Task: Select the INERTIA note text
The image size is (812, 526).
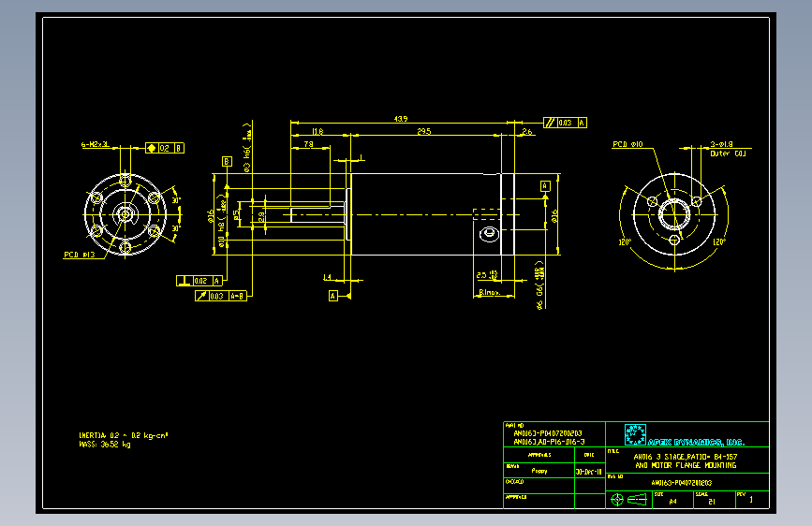Action: pos(124,435)
